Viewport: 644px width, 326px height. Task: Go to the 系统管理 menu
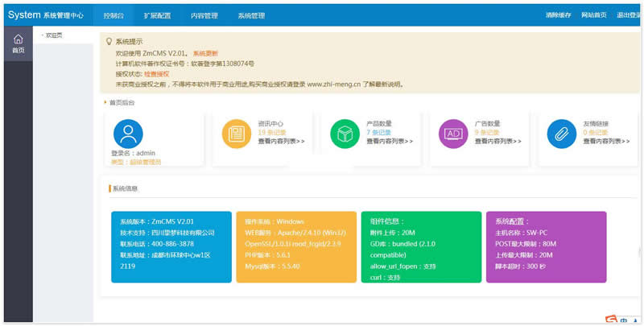pos(251,14)
